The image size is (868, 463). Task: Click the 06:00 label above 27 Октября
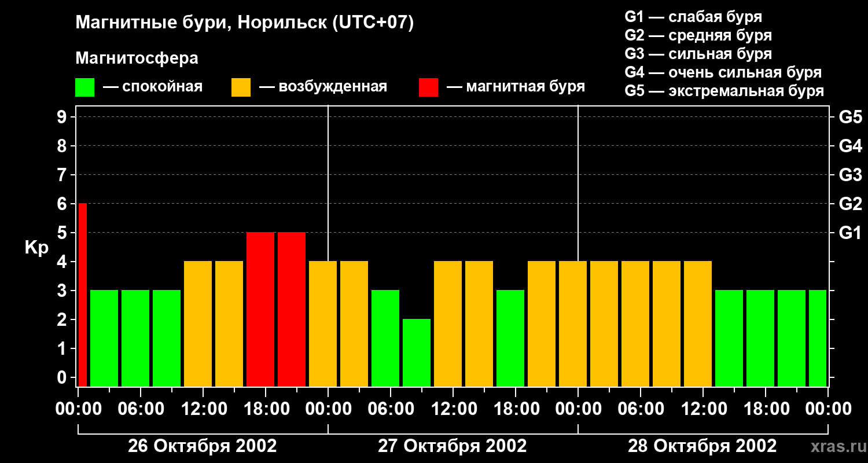390,409
